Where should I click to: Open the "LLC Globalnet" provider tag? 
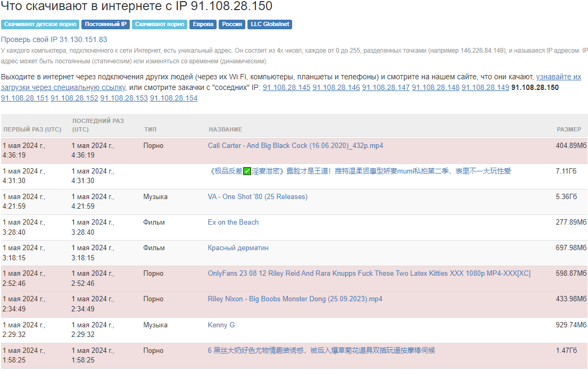tap(270, 24)
